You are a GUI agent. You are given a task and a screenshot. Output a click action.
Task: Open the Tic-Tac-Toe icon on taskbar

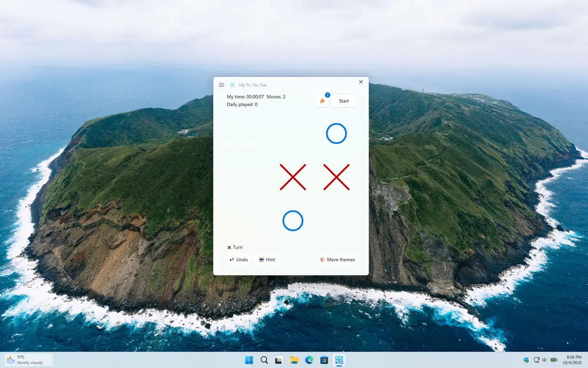click(339, 360)
